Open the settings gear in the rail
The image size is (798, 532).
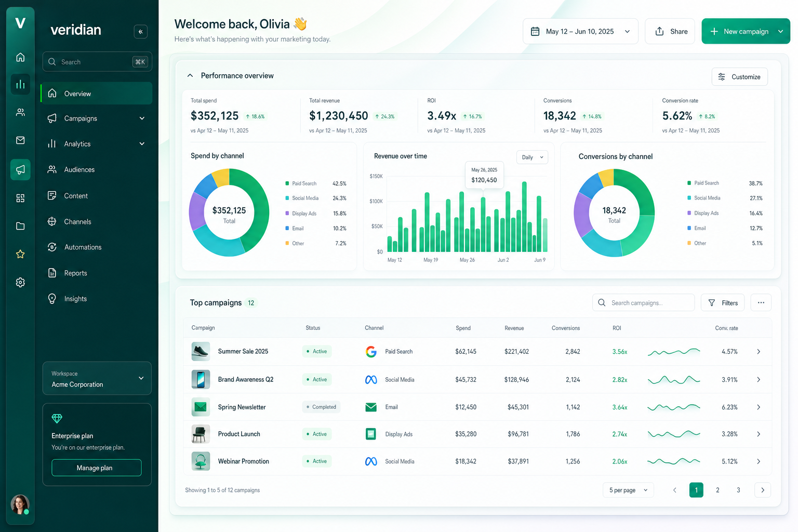(20, 283)
